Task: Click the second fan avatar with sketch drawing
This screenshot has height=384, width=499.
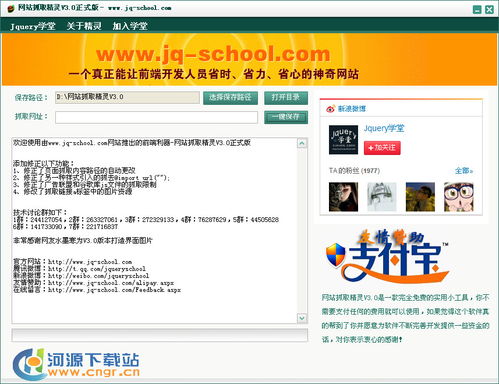Action: [382, 197]
